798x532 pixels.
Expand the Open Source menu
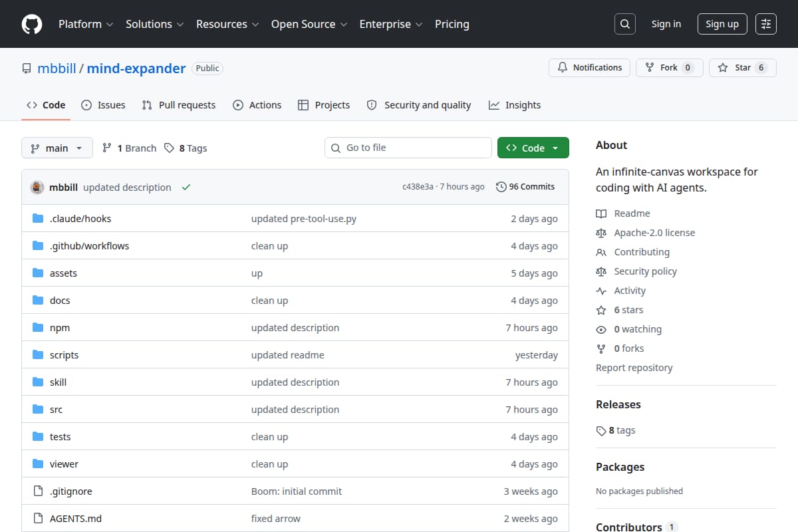click(309, 24)
